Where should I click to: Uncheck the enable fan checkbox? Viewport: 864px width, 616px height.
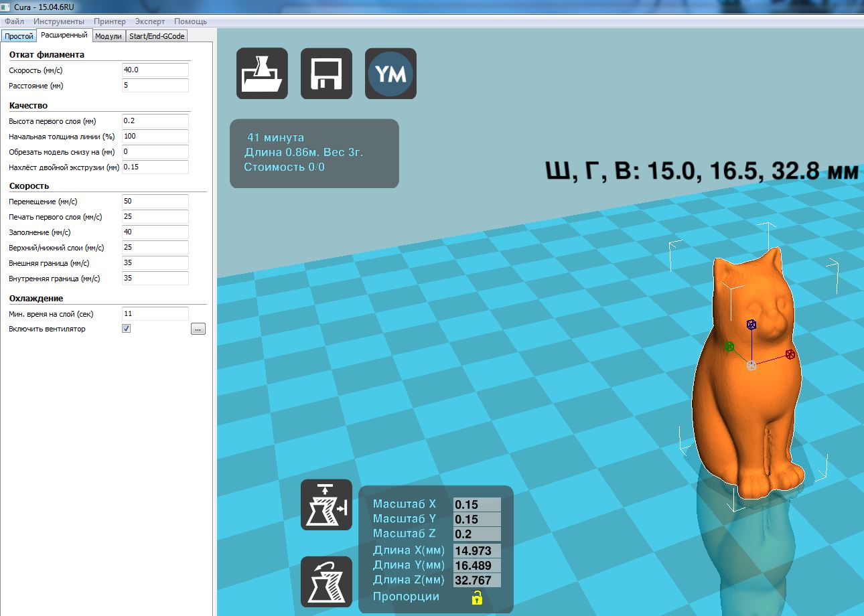click(127, 329)
